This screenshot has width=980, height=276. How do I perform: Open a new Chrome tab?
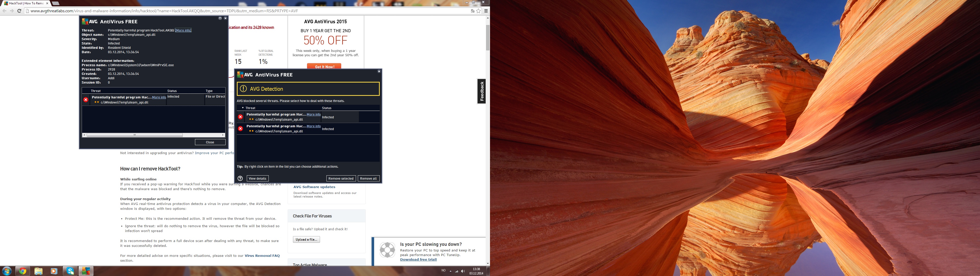(56, 3)
